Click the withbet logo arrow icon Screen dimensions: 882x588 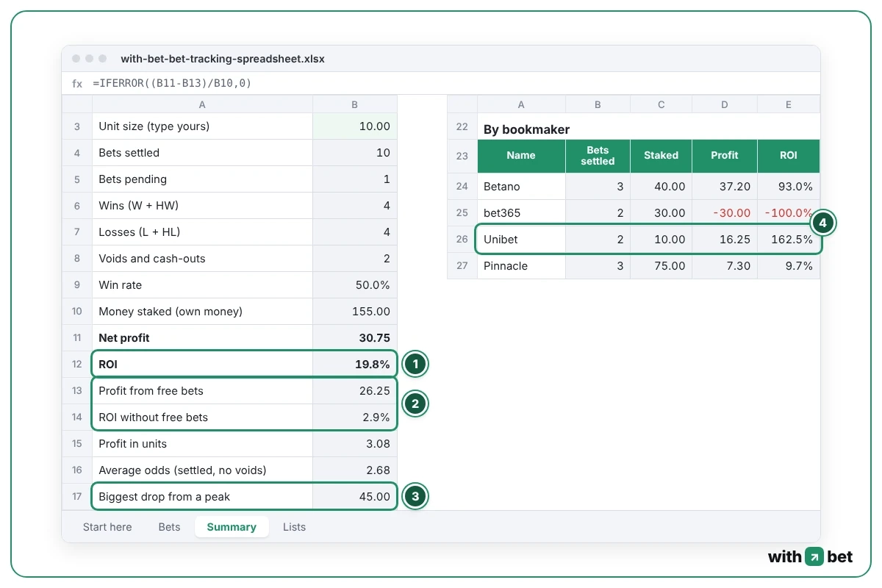814,556
